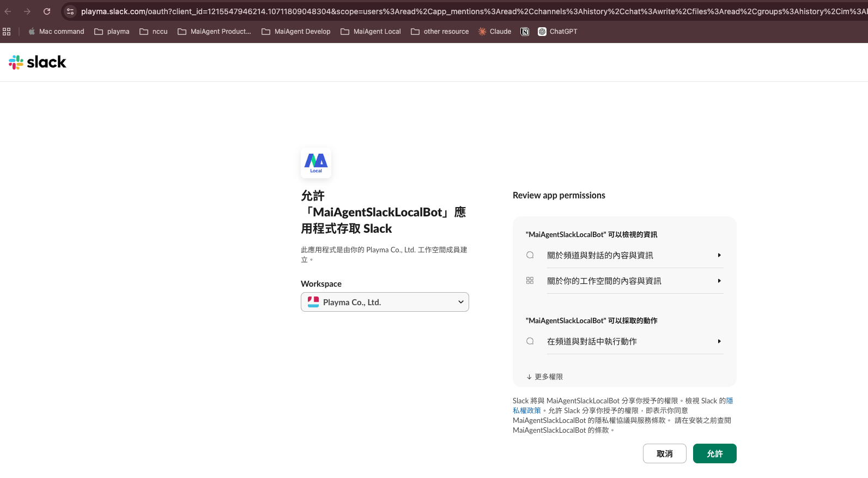Viewport: 868px width, 478px height.
Task: Reload the page with refresh icon
Action: 47,11
